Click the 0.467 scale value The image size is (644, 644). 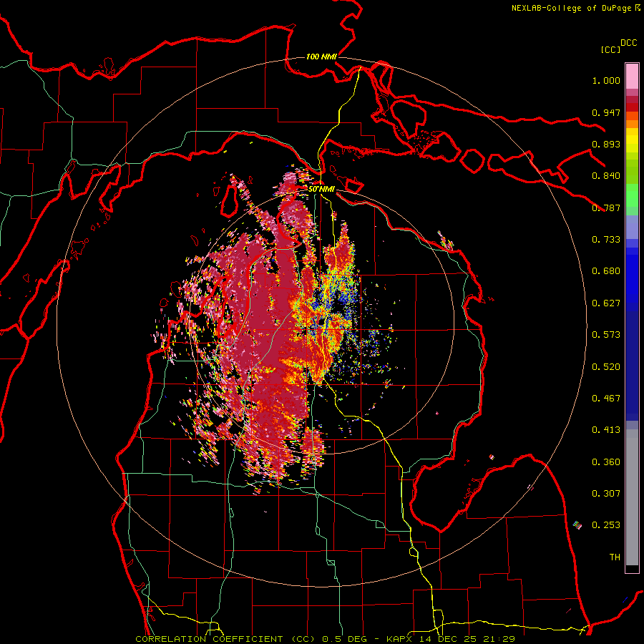point(606,399)
